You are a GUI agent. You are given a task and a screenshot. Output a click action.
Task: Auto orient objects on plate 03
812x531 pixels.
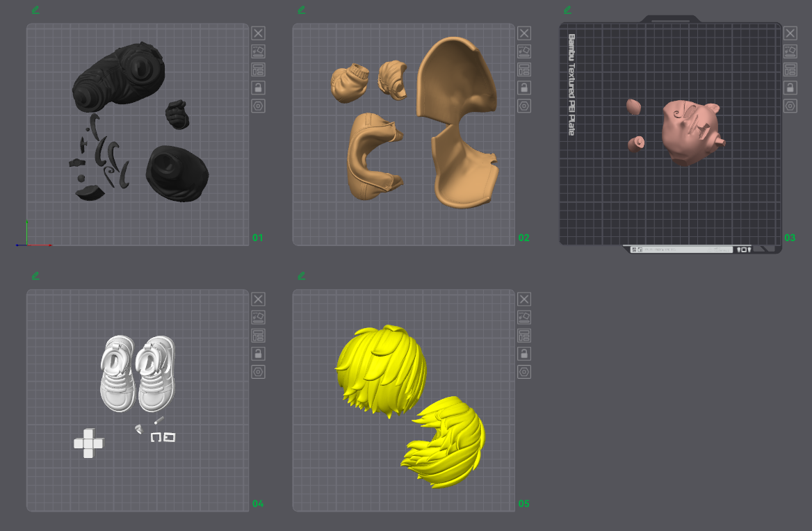(x=790, y=51)
